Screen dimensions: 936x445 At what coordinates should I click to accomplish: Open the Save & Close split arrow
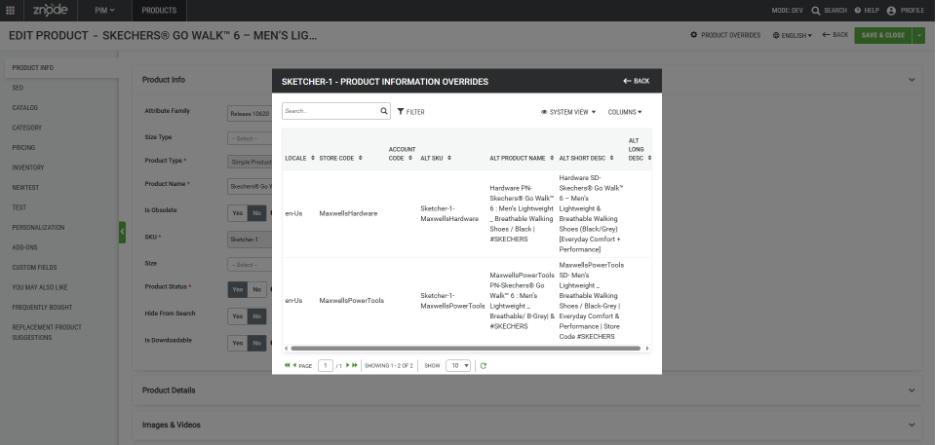tap(919, 35)
